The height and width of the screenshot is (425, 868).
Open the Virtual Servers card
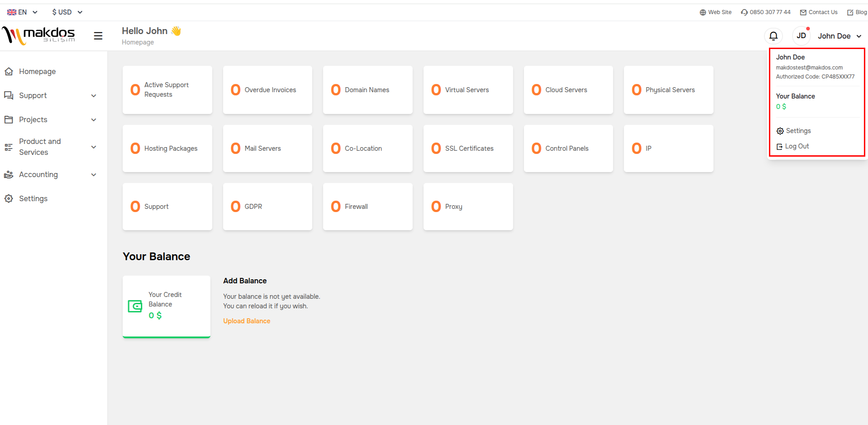pos(468,90)
